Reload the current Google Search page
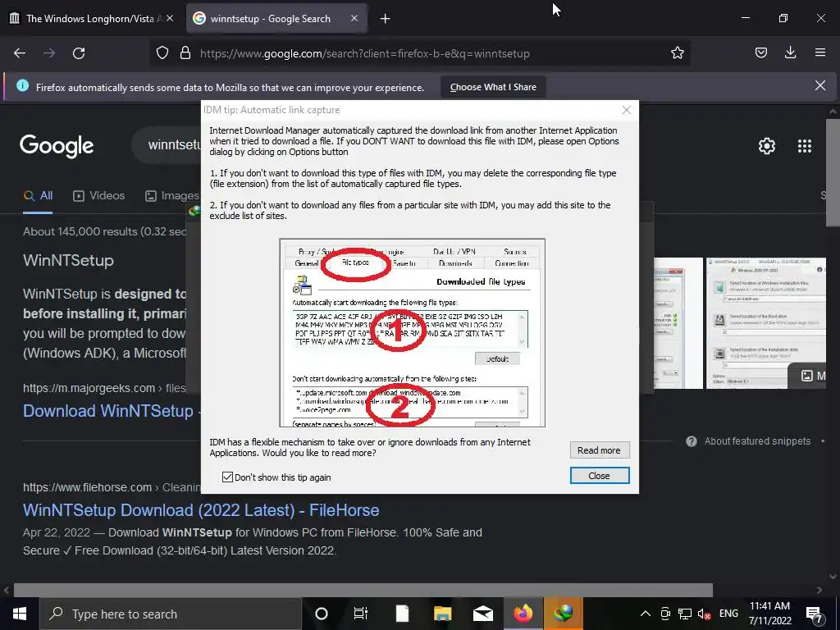This screenshot has width=840, height=630. [79, 53]
